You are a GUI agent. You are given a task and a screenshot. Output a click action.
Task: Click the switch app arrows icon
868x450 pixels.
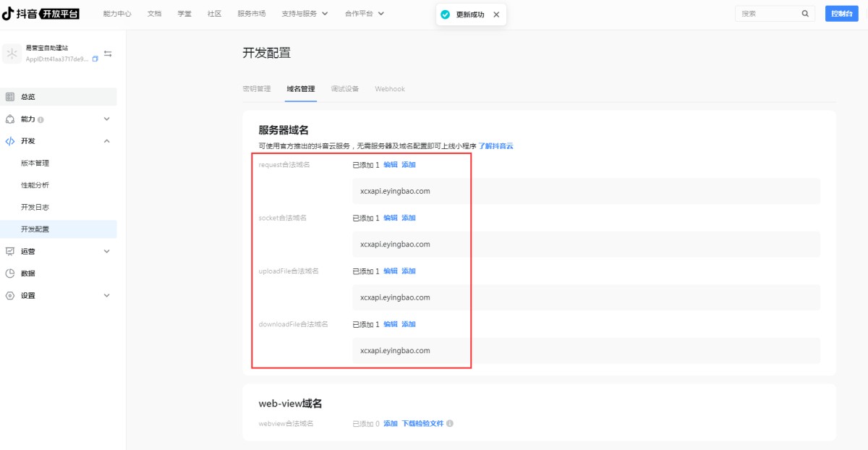coord(108,54)
